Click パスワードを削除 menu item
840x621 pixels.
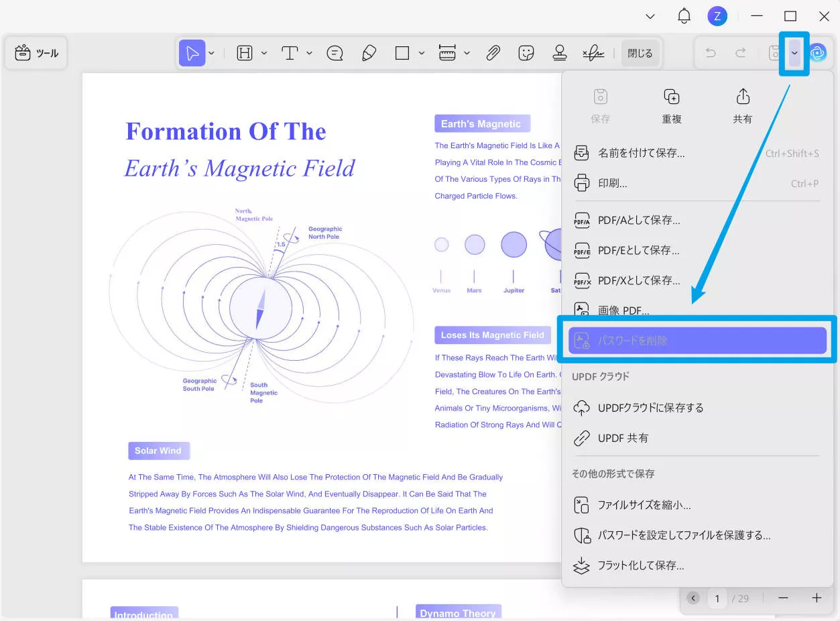click(697, 340)
